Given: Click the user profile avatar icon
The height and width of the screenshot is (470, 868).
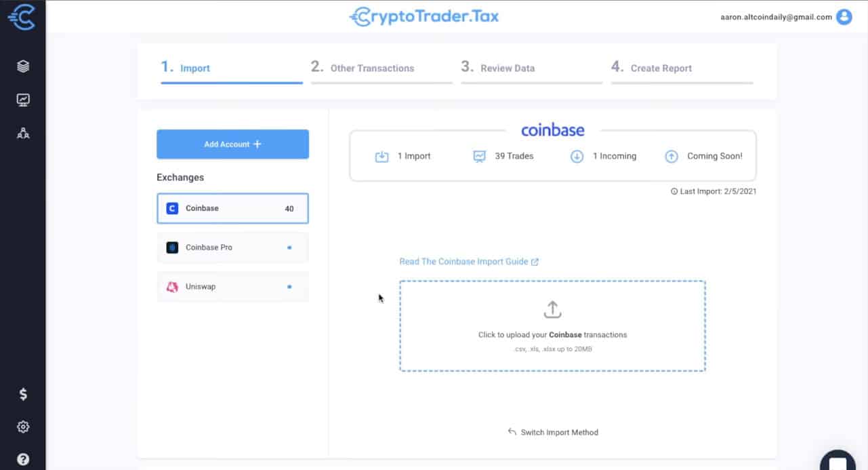Looking at the screenshot, I should point(844,17).
